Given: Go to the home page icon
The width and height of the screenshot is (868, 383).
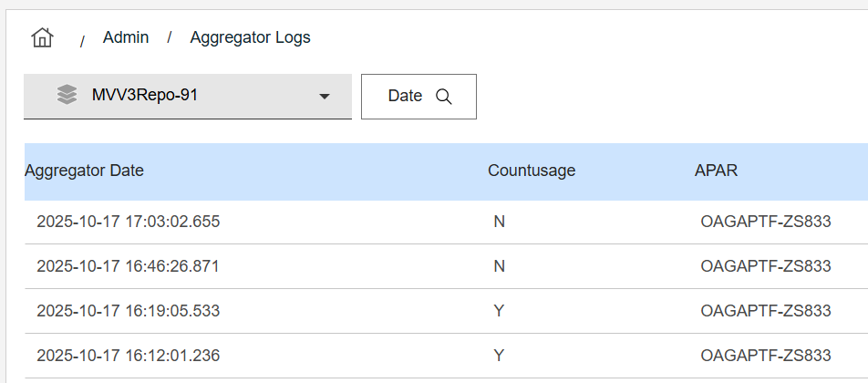Looking at the screenshot, I should [42, 37].
